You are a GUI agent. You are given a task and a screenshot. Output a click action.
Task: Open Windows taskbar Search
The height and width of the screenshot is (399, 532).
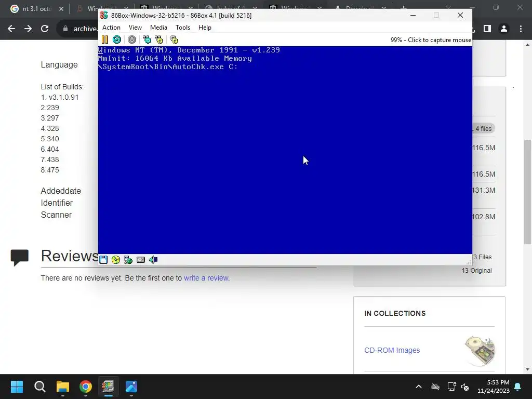(x=39, y=387)
